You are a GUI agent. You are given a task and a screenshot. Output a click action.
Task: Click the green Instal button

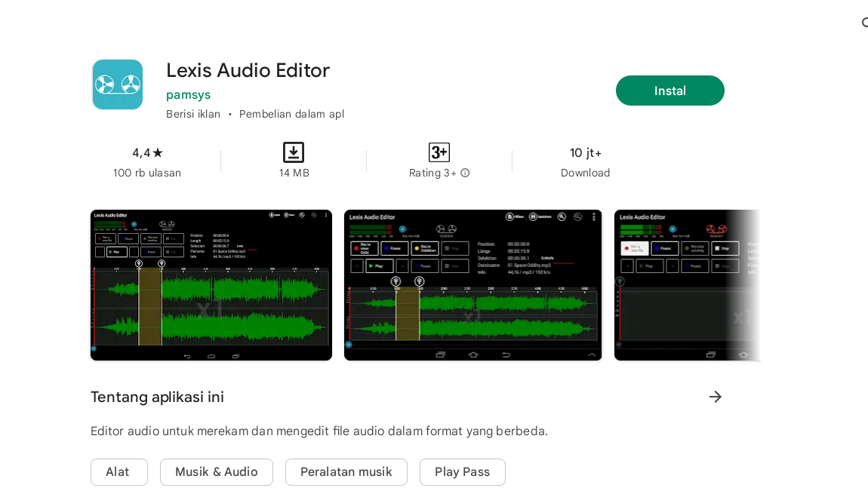point(669,91)
